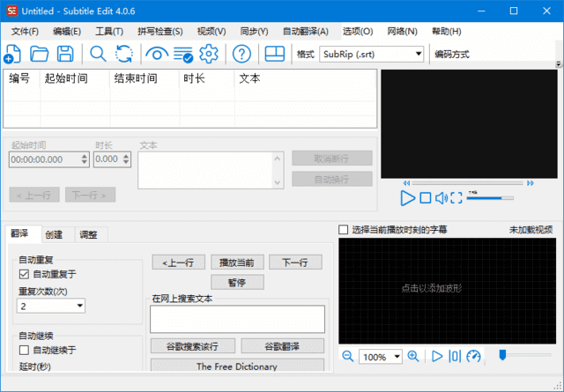Viewport: 564px width, 392px height.
Task: Click rewind double-arrow under video
Action: tap(406, 183)
